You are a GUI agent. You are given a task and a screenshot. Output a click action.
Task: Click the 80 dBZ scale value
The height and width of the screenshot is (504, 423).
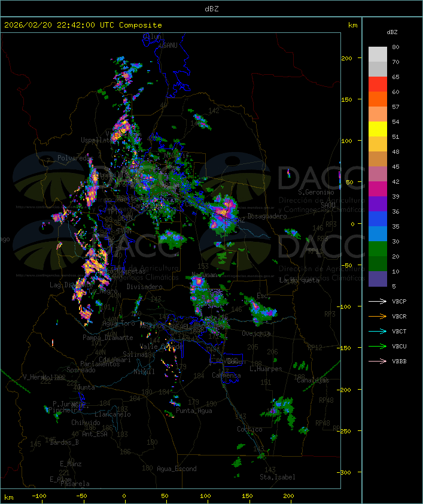click(x=395, y=47)
